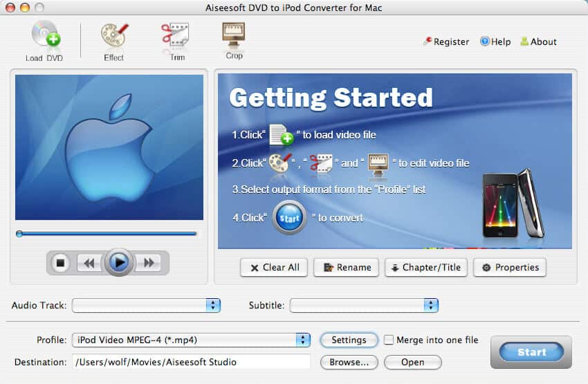Open the Profile format dropdown
The width and height of the screenshot is (588, 384).
191,340
